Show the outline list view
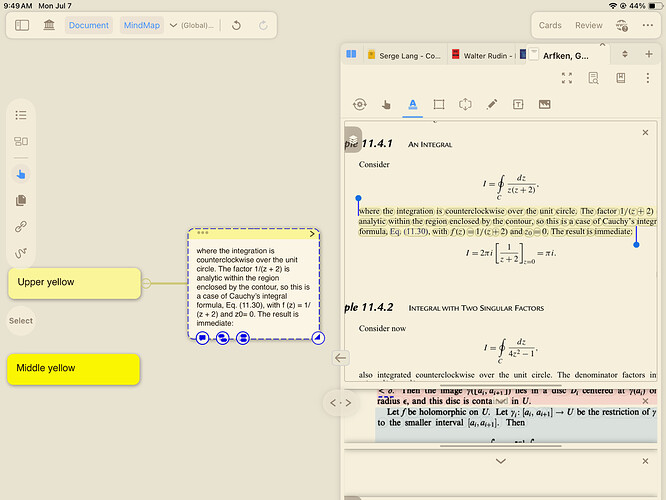 (21, 115)
